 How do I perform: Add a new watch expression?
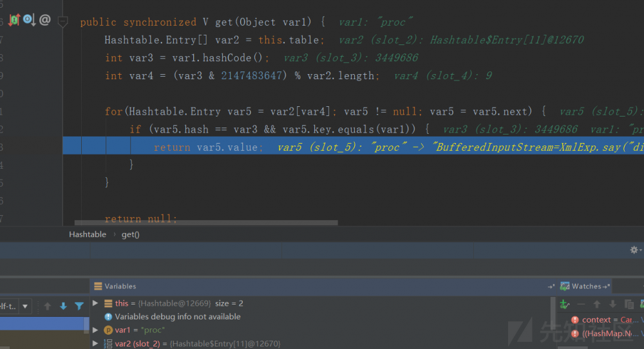click(565, 304)
